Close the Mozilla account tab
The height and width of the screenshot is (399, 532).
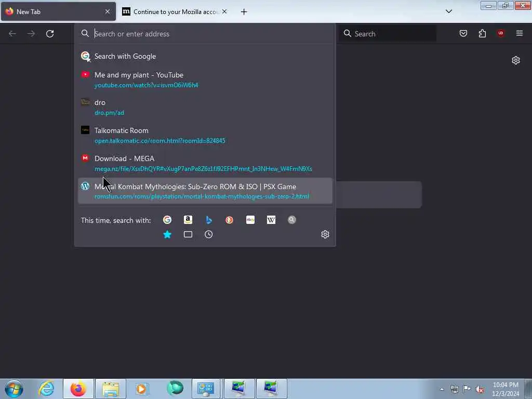coord(224,11)
